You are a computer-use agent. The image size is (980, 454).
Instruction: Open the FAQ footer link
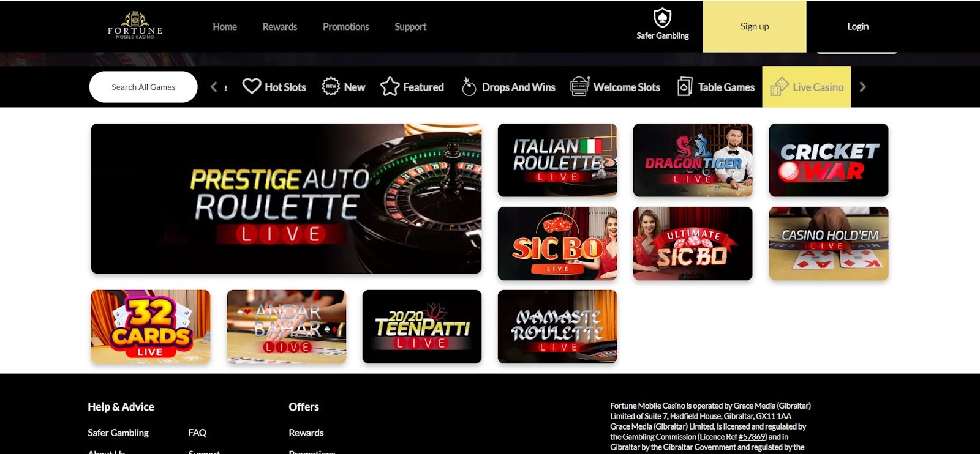197,433
